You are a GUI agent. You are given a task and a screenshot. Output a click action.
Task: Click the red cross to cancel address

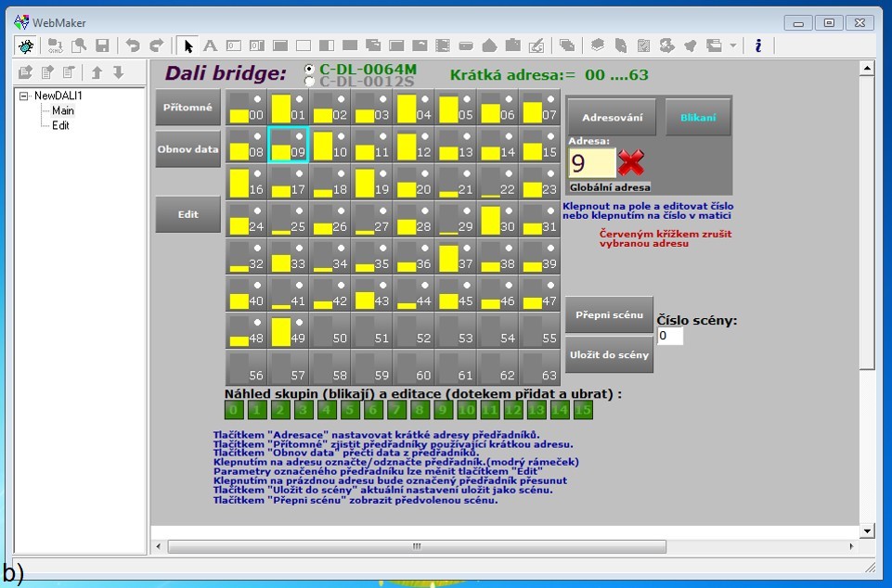click(631, 162)
